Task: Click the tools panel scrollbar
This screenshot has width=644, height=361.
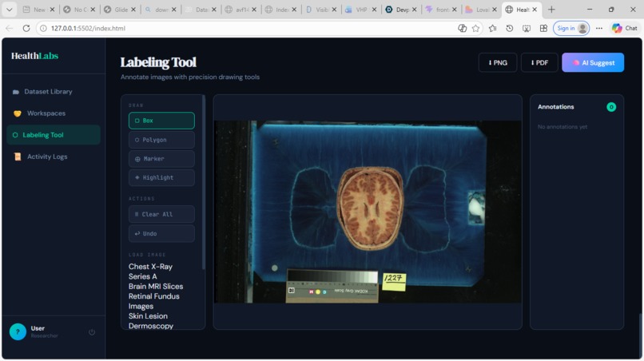Action: click(203, 183)
